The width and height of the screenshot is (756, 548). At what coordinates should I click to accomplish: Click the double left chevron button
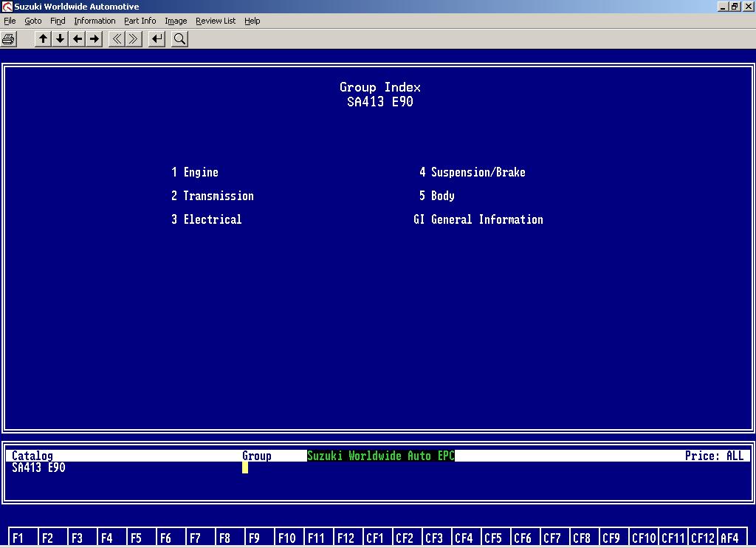coord(117,39)
